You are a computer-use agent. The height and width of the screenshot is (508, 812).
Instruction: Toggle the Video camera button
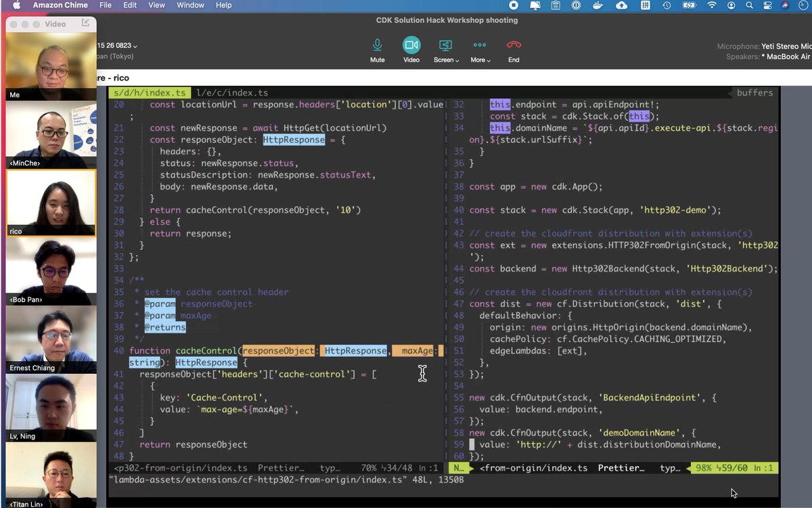coord(411,50)
